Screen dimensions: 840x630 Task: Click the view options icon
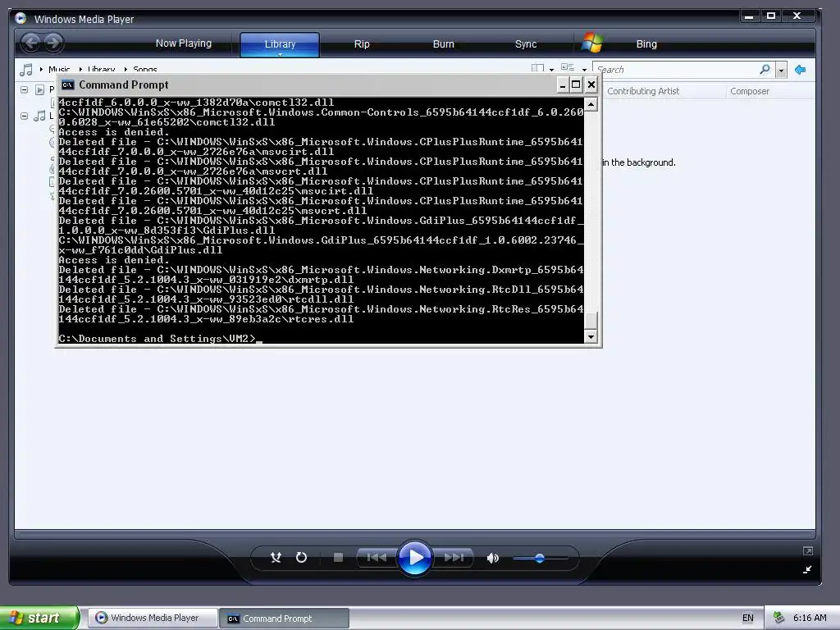pos(568,67)
